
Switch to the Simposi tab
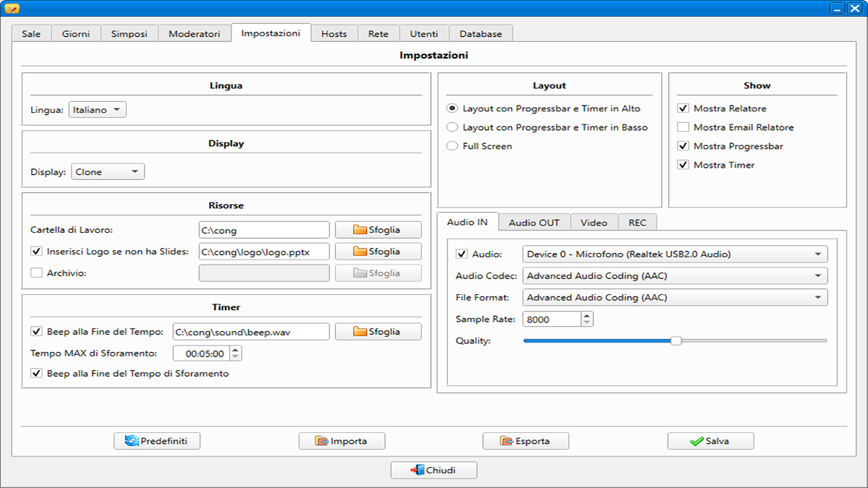pos(129,34)
